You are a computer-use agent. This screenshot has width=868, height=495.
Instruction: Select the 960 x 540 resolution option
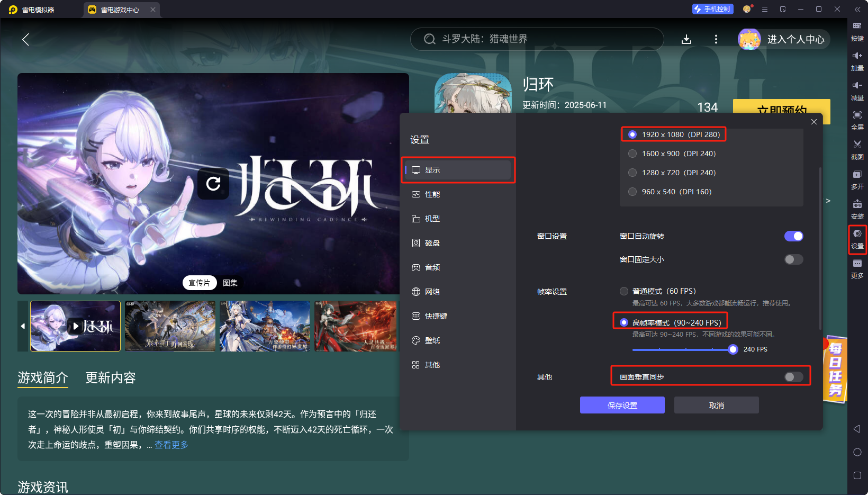[x=670, y=192]
